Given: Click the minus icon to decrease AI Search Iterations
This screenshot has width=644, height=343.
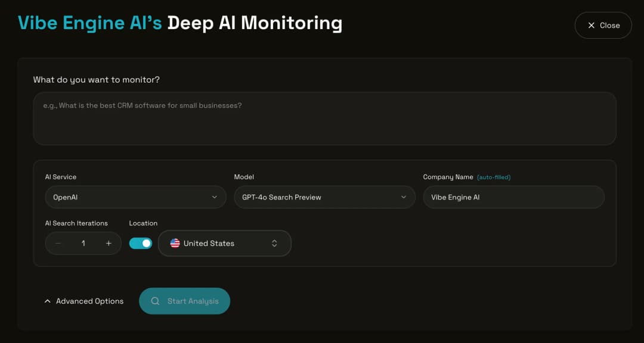Looking at the screenshot, I should pyautogui.click(x=58, y=243).
